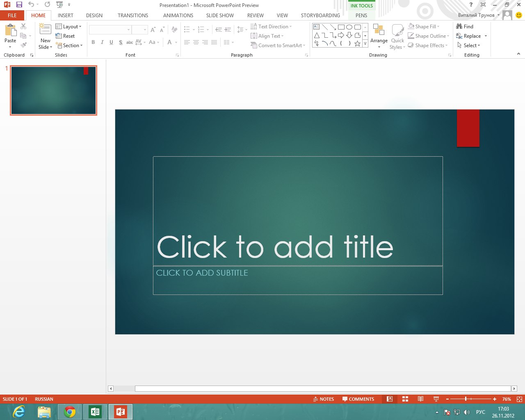Decrease list indent level icon

218,30
